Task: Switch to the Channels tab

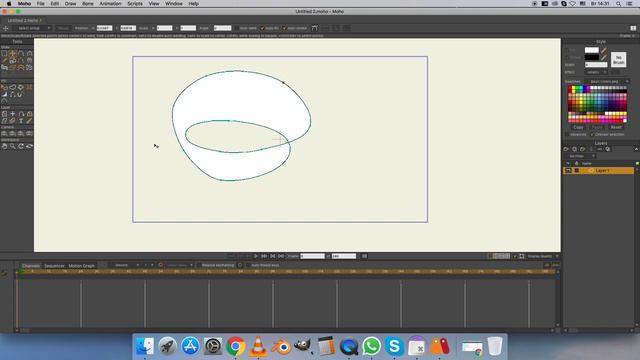Action: pyautogui.click(x=31, y=266)
